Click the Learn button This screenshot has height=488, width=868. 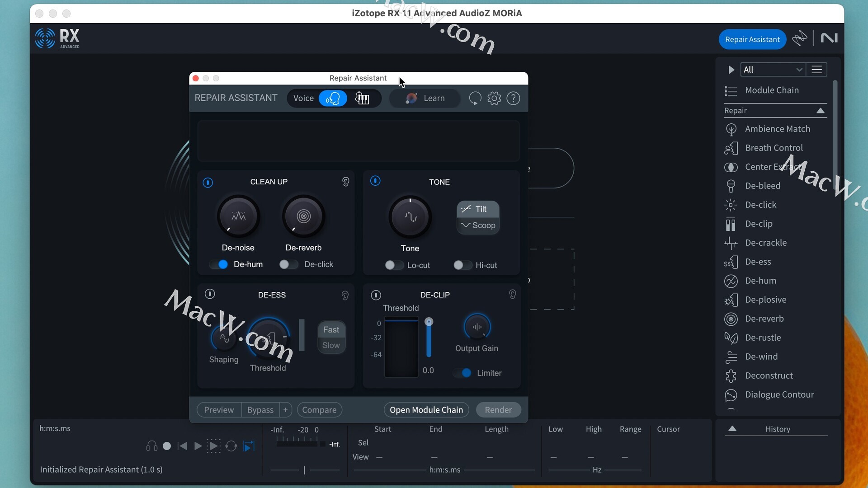click(425, 98)
